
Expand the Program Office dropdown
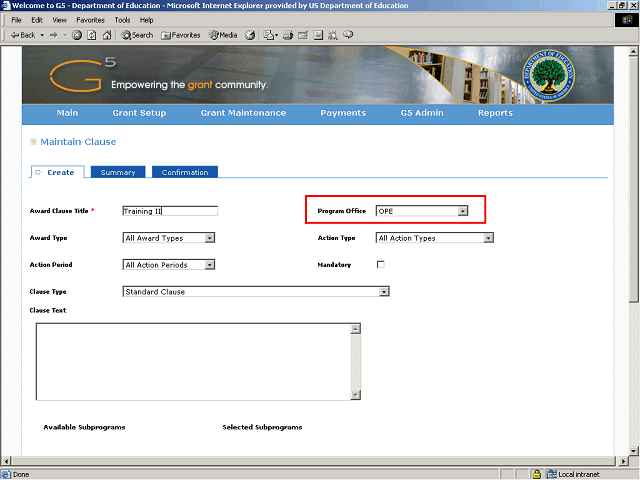pyautogui.click(x=462, y=211)
